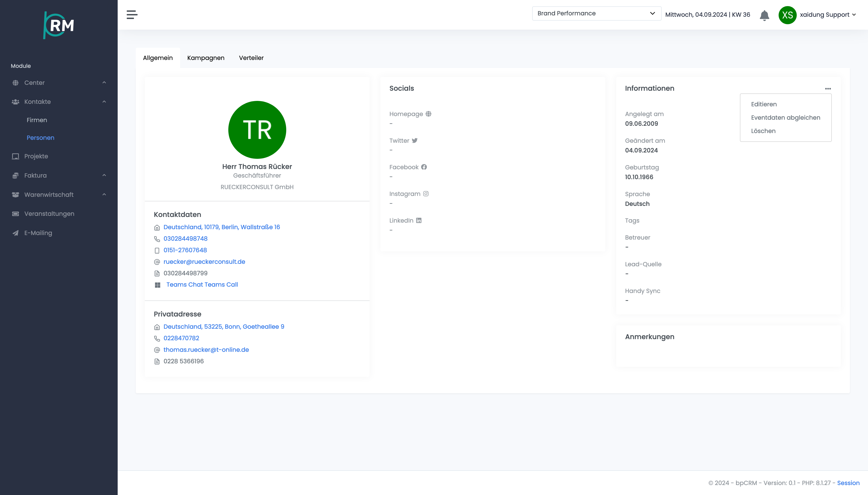Open E-Mailing module
The width and height of the screenshot is (868, 495).
pos(38,233)
